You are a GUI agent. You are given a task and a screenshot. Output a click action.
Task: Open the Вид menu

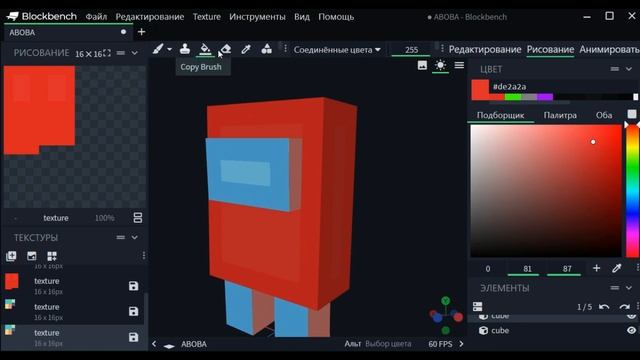[302, 17]
